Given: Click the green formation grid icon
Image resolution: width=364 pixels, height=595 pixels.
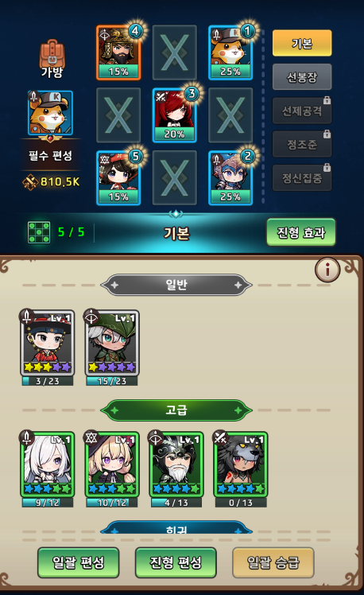Looking at the screenshot, I should (39, 232).
